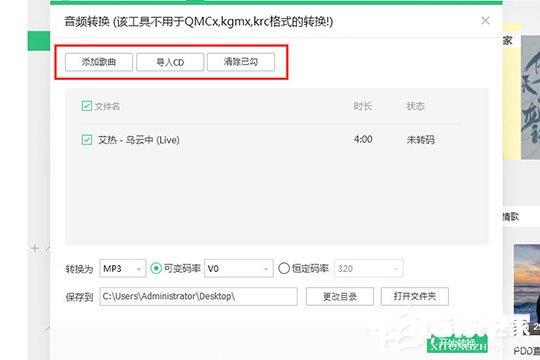Screen dimensions: 540x360
Task: Click the 清除已勾 clear checked button
Action: point(241,62)
